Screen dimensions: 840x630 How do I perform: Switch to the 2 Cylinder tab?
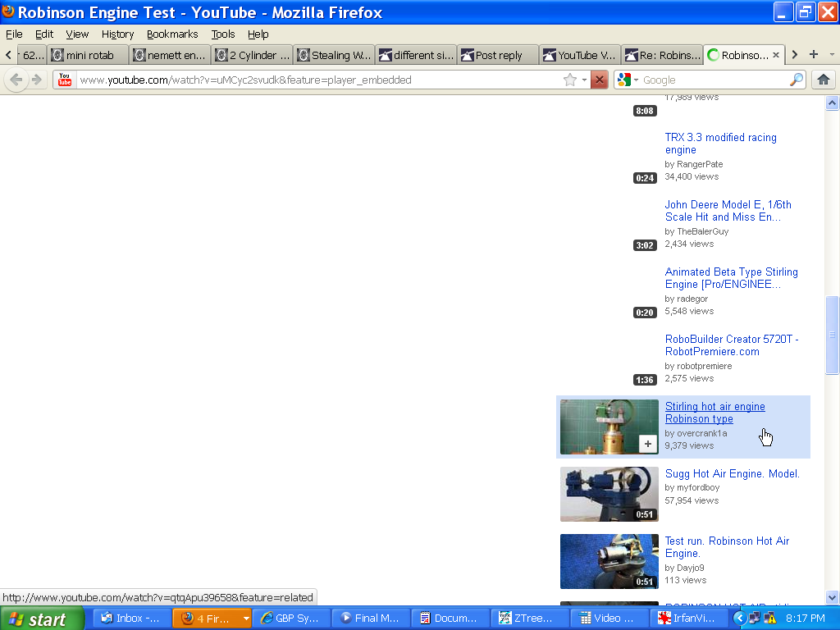(253, 55)
